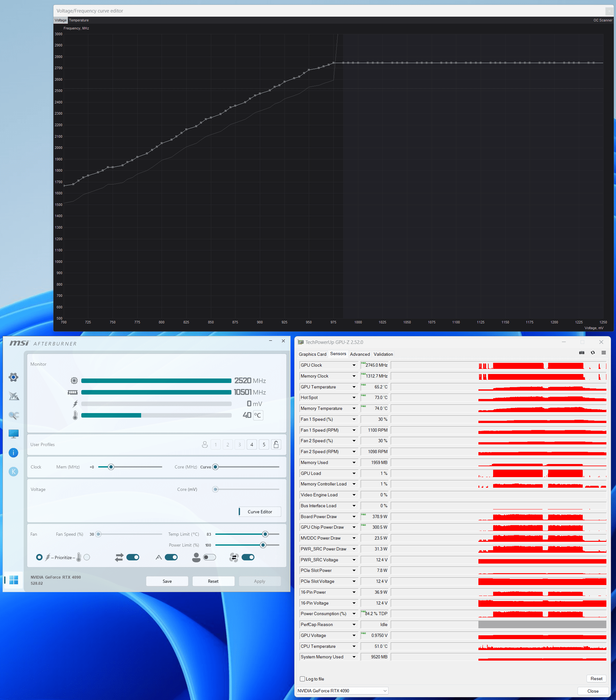
Task: Open the Hot Spot sensor dropdown
Action: coord(354,398)
